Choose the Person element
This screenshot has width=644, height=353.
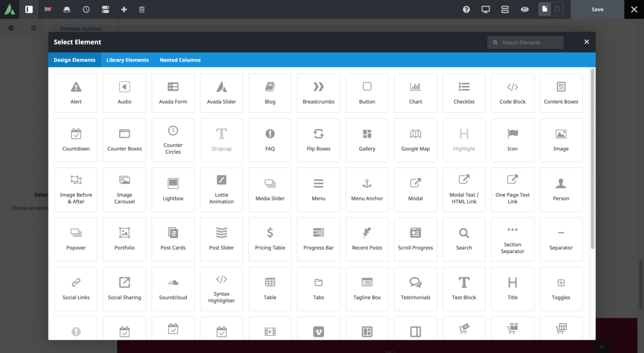561,190
